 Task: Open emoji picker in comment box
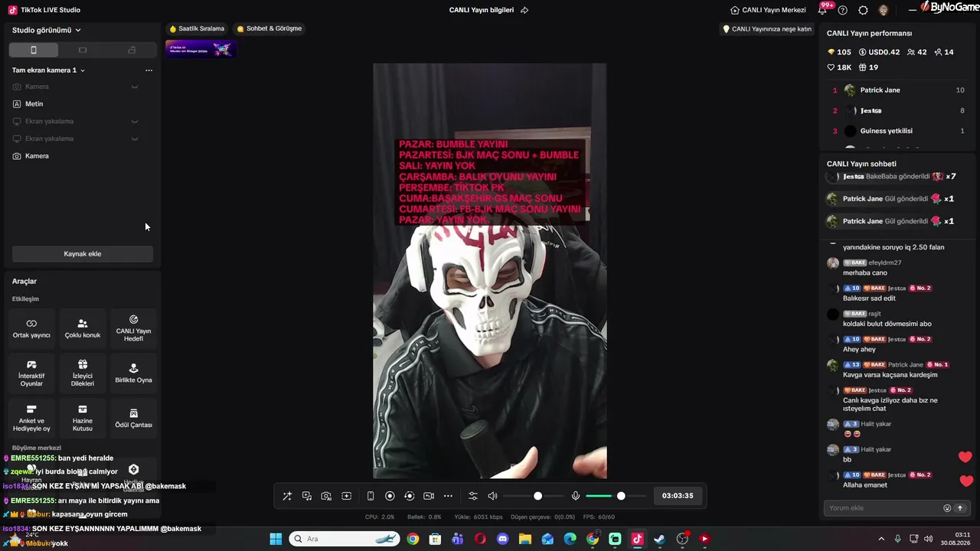click(x=947, y=508)
